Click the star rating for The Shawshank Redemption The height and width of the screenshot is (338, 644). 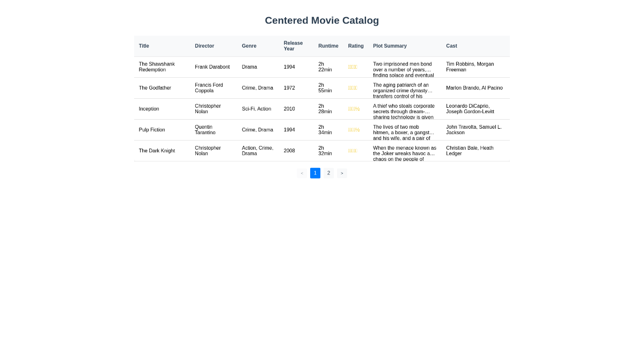(x=353, y=67)
